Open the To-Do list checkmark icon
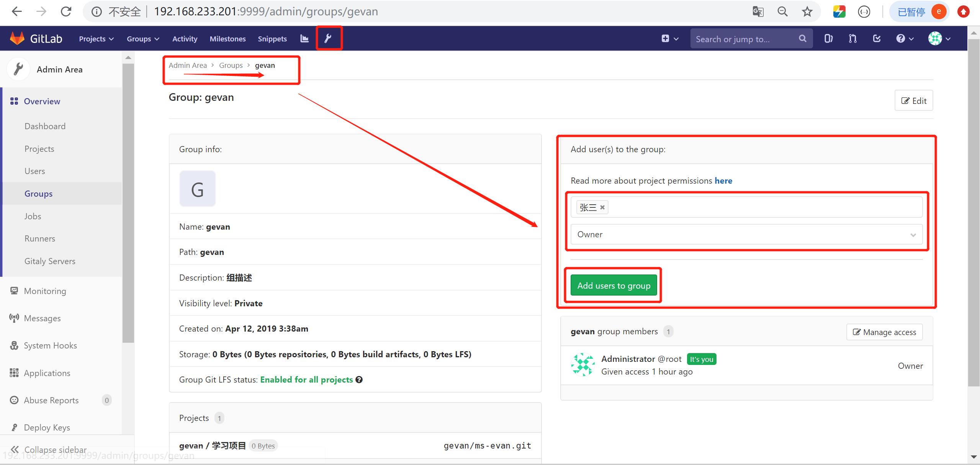This screenshot has height=465, width=980. (x=877, y=38)
